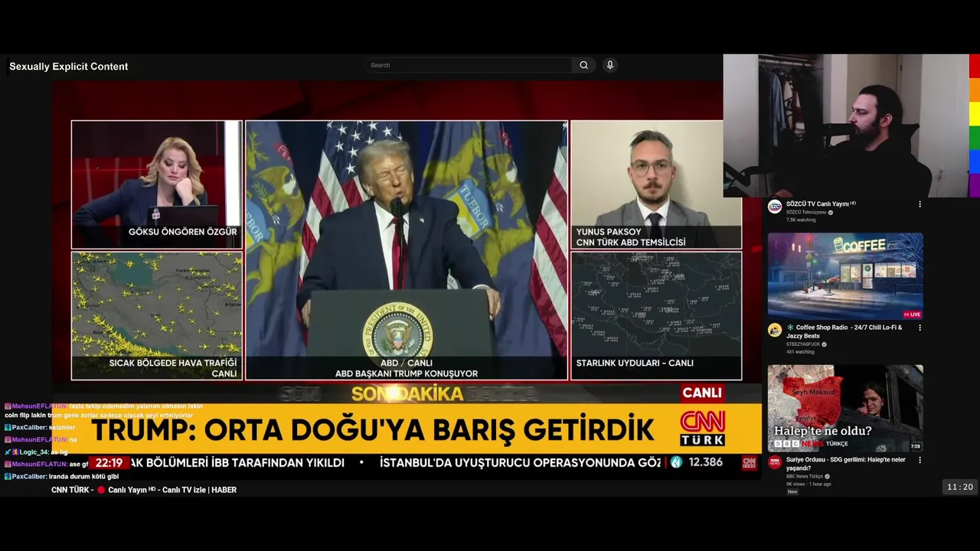This screenshot has width=980, height=551.
Task: Open Coffee Shop Radio live thumbnail
Action: point(845,276)
